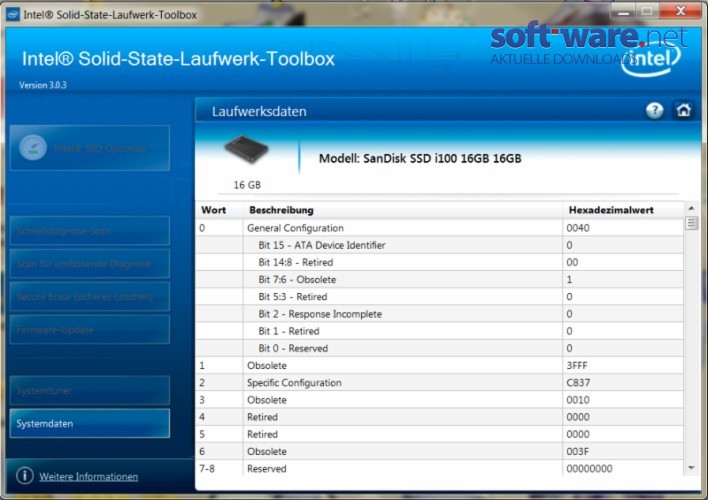Click the Laufwerksdaten panel title

[x=259, y=111]
